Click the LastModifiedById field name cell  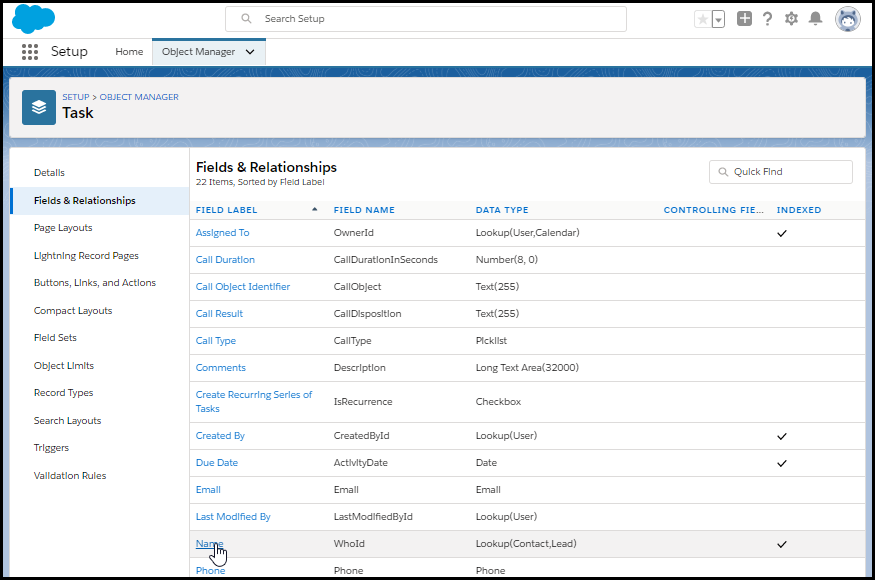(373, 517)
